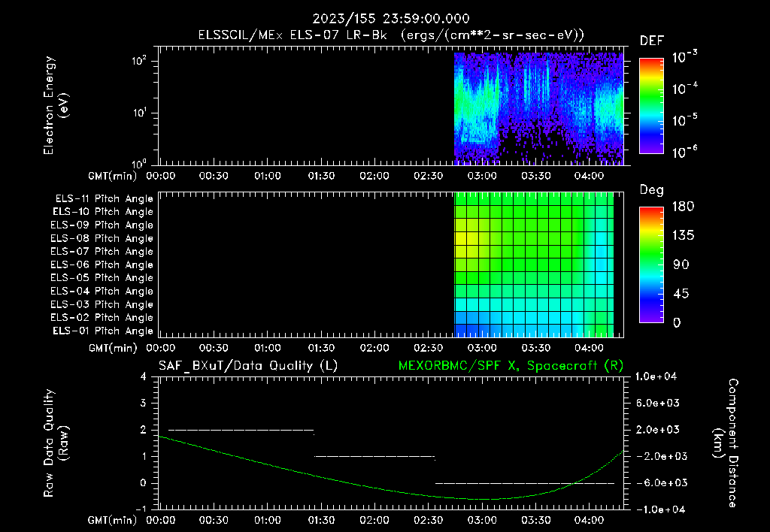Select the ELS-02 Pitch Angle row label

point(102,318)
